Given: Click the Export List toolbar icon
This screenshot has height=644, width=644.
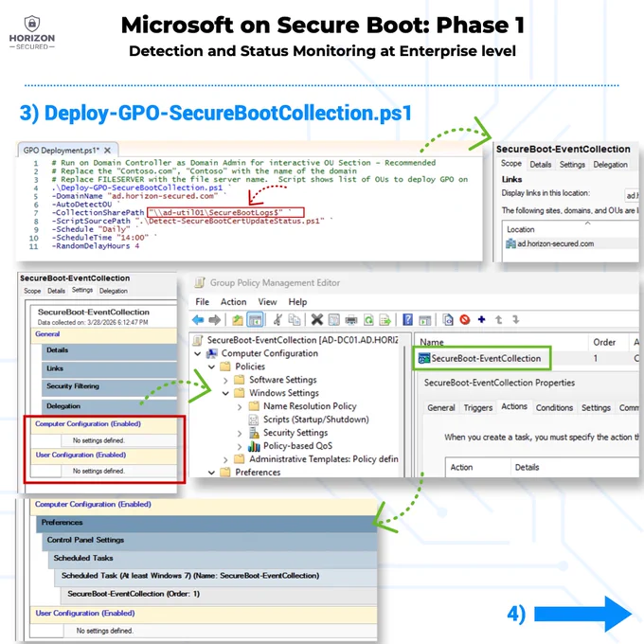Looking at the screenshot, I should [x=385, y=320].
